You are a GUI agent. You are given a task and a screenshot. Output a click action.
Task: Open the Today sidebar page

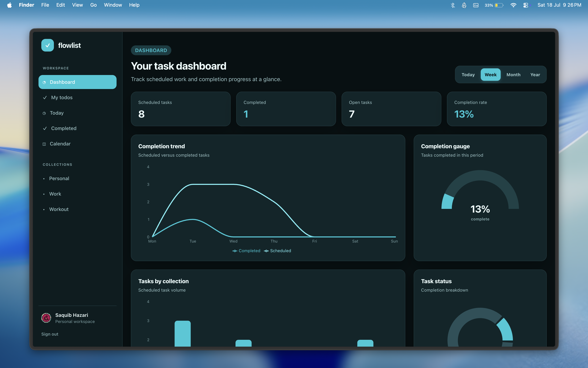pyautogui.click(x=78, y=113)
